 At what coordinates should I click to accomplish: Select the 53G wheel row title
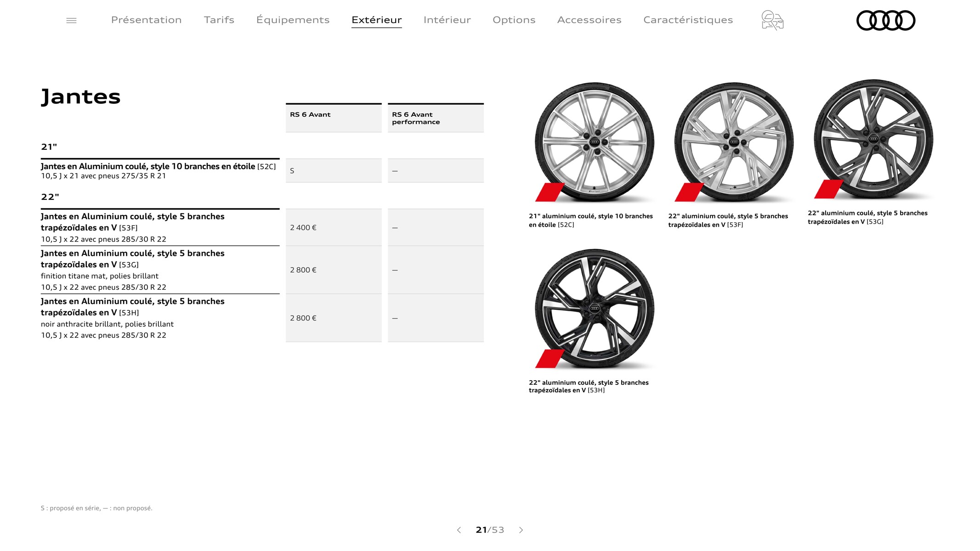(x=133, y=259)
